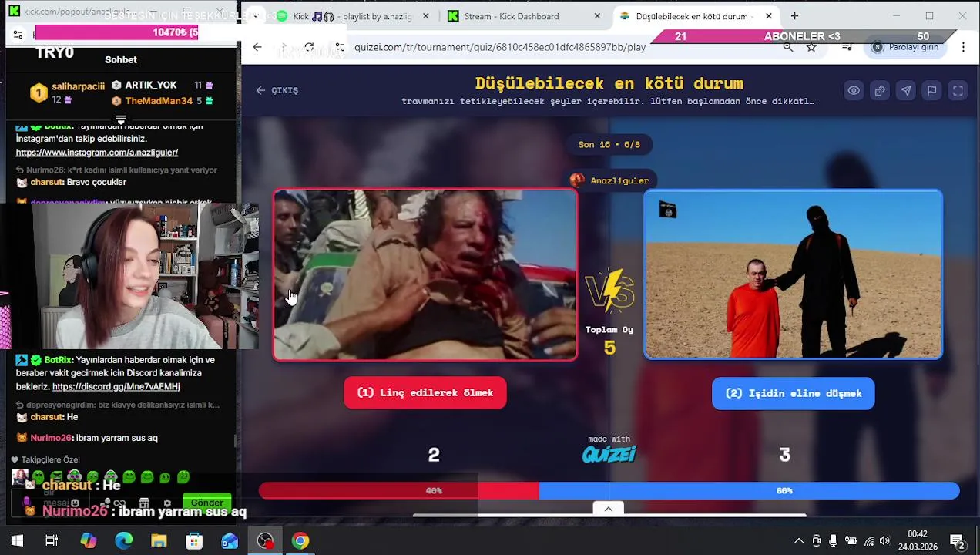This screenshot has width=980, height=555.
Task: Open OBS Studio from taskbar
Action: (x=265, y=541)
